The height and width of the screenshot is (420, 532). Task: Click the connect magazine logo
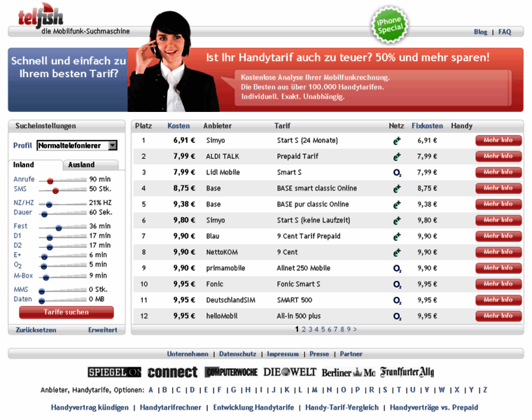[x=172, y=372]
